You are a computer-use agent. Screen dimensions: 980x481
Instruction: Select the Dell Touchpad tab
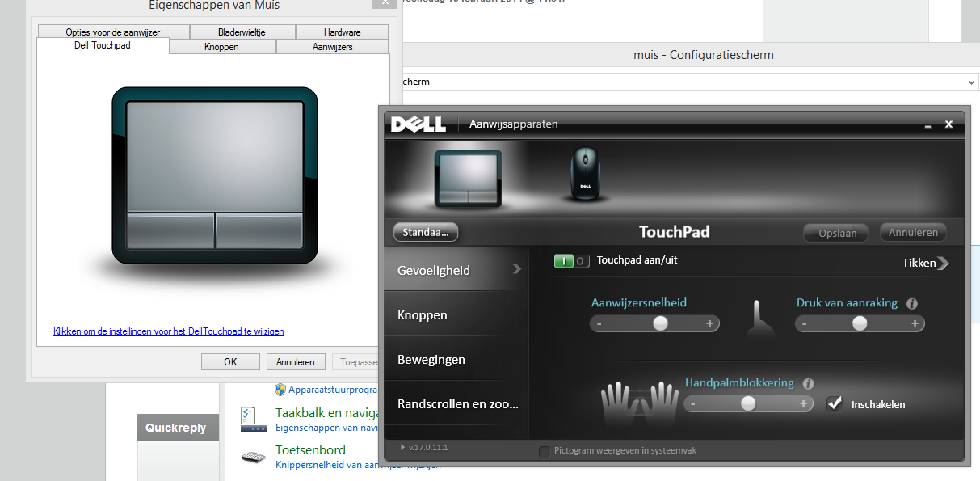coord(103,46)
